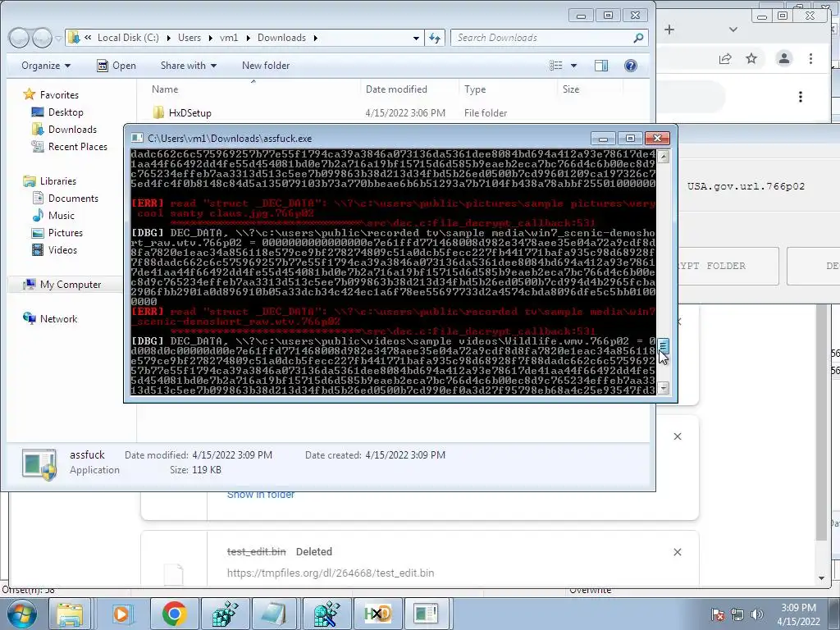Select Network in navigation pane
This screenshot has height=630, width=840.
58,319
